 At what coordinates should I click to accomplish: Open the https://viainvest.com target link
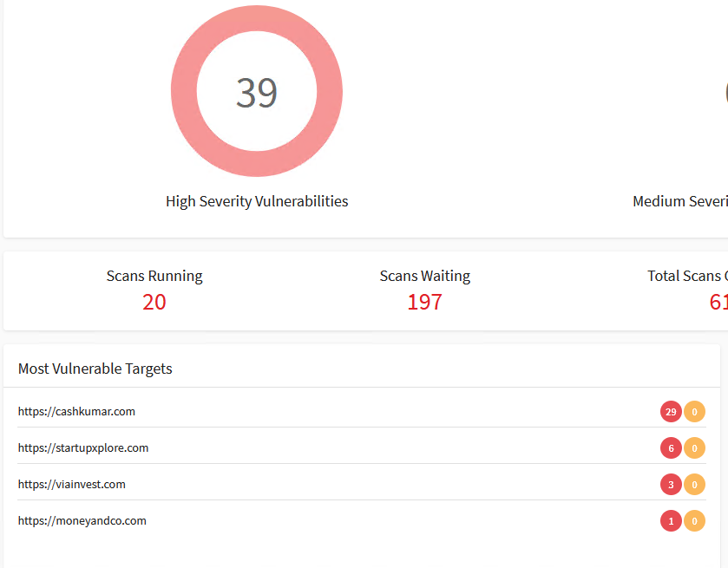(x=71, y=485)
